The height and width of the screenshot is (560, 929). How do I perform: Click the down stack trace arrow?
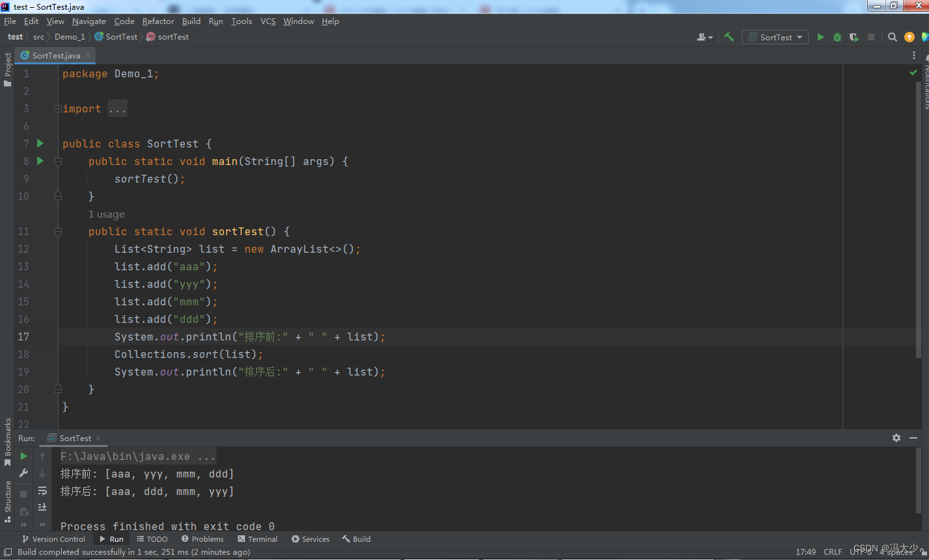42,473
